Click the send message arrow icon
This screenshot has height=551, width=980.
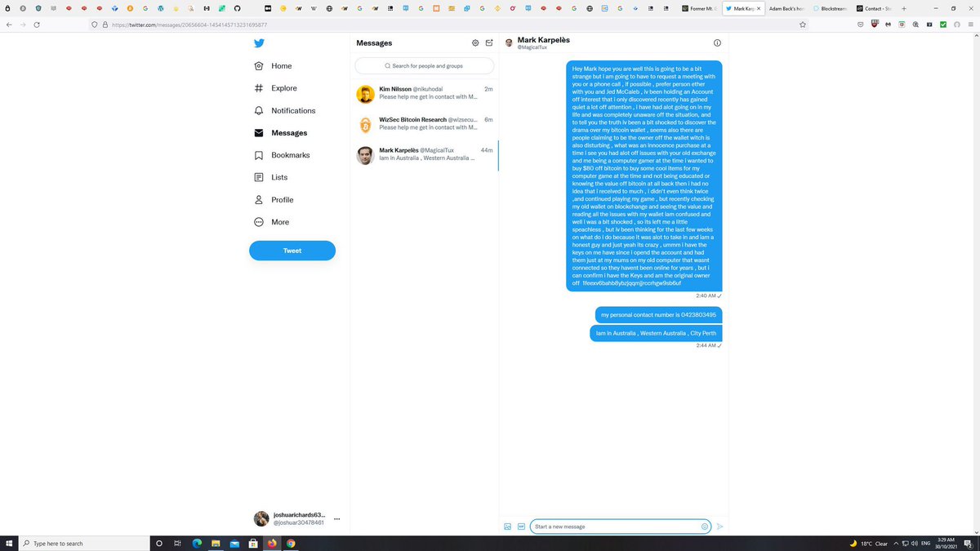pos(720,527)
